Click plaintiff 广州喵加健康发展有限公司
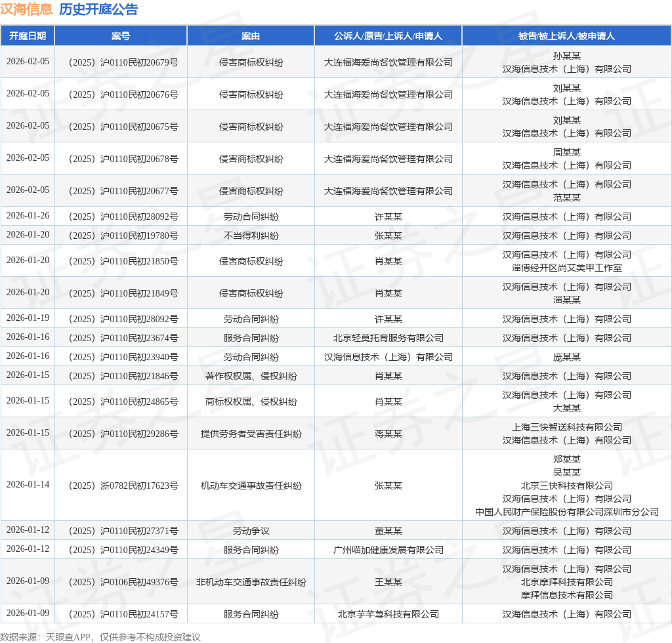This screenshot has height=643, width=672. [x=388, y=550]
